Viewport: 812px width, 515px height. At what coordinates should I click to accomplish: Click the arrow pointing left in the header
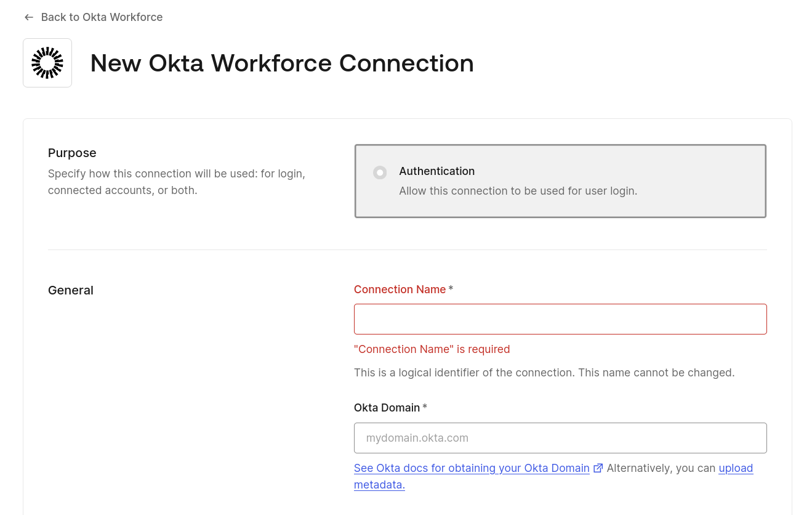click(x=28, y=17)
